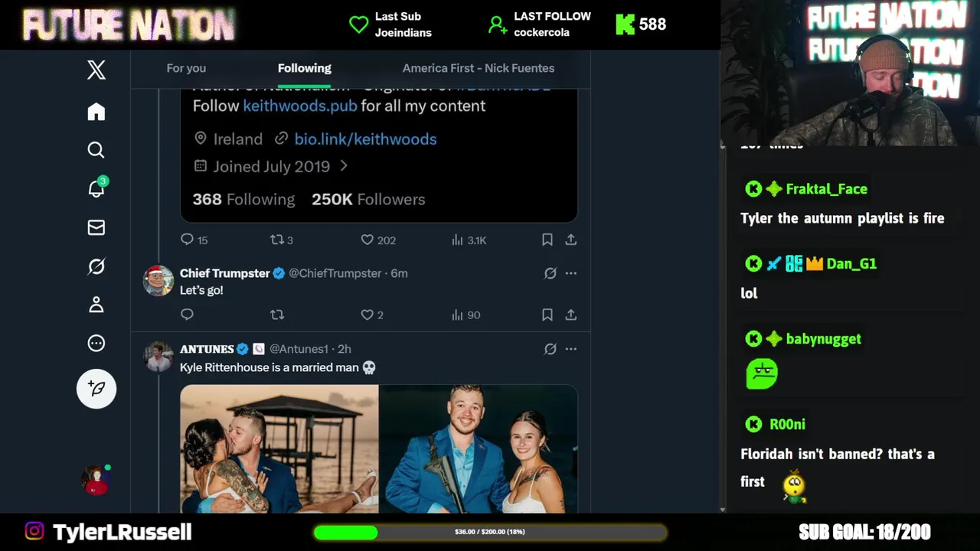The image size is (980, 551).
Task: Repost the Chief Trumpster post
Action: [x=277, y=315]
